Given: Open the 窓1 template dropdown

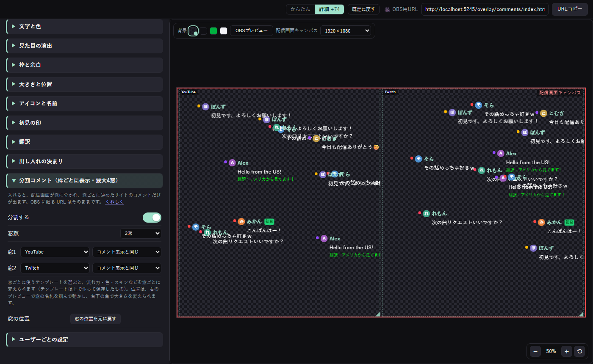Looking at the screenshot, I should click(127, 252).
